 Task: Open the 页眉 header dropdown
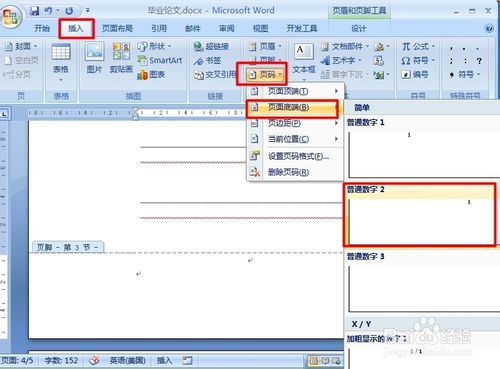click(x=266, y=46)
